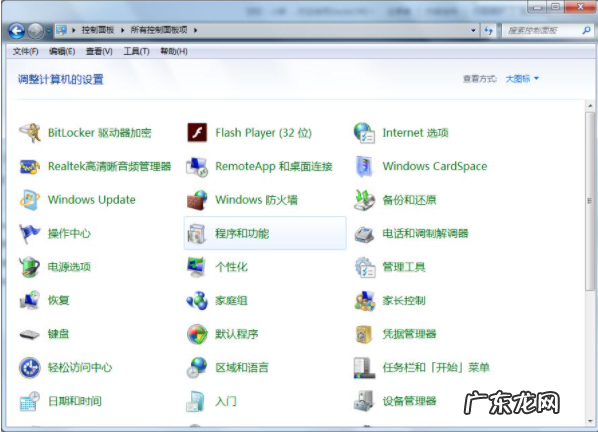Click the 设备管理器 text link
The height and width of the screenshot is (432, 598).
[x=409, y=401]
